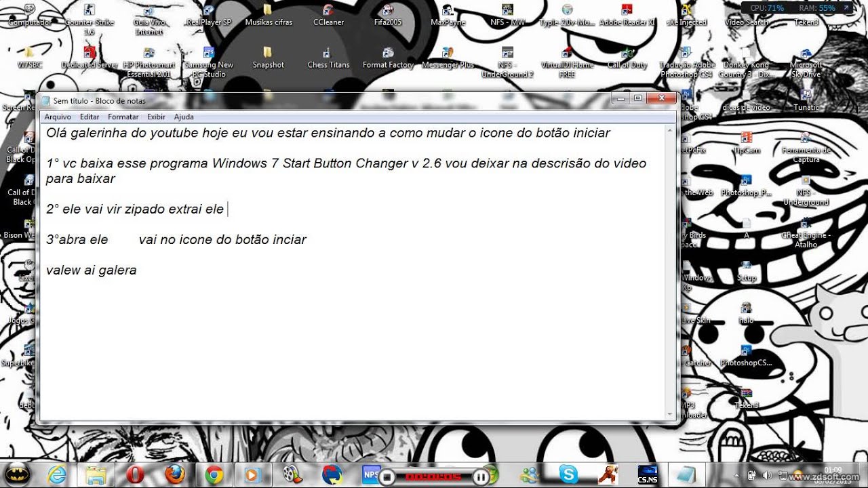Select the Dedicated Server desktop icon
Image resolution: width=868 pixels, height=488 pixels.
89,58
